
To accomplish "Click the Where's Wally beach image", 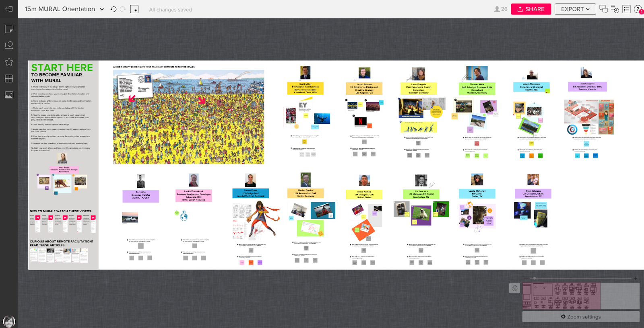I will (188, 117).
